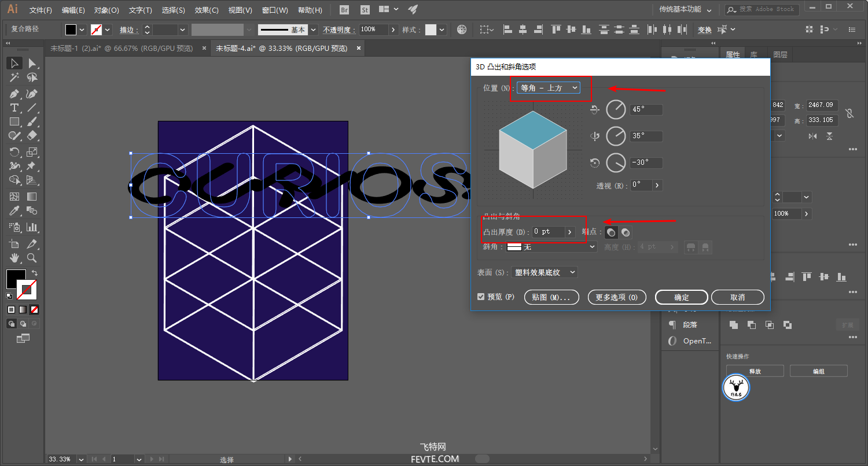The image size is (868, 466).
Task: Select the Zoom magnifier tool
Action: point(32,258)
